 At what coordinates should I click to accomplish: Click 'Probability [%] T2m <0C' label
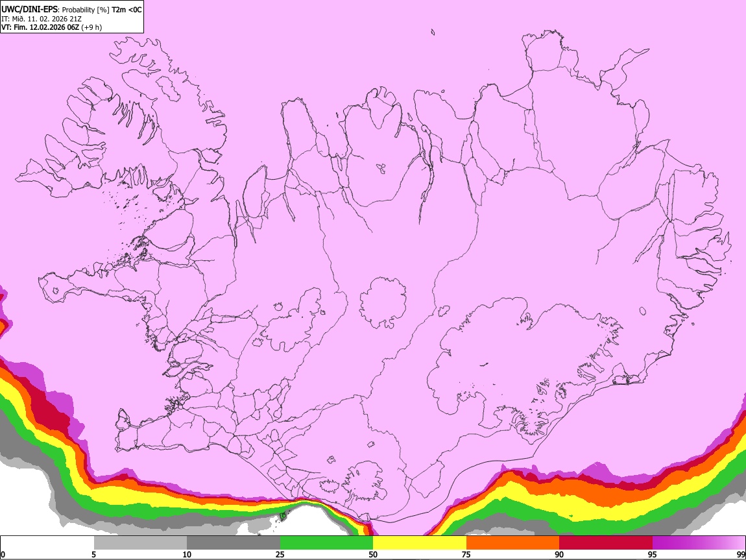point(102,10)
